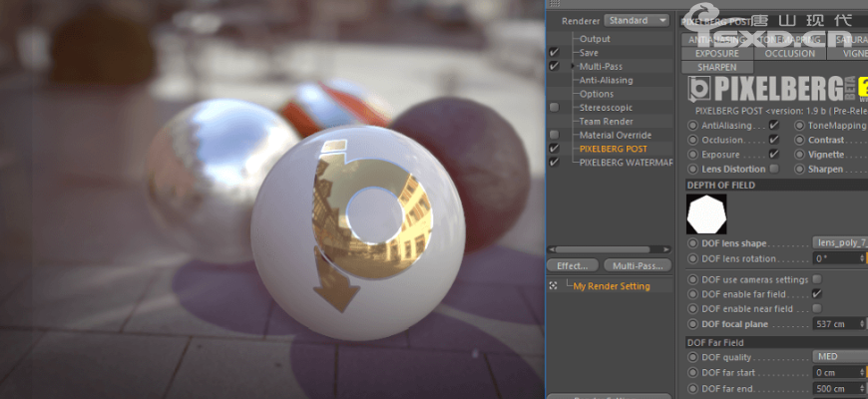
Task: Click the DOF lens rotation stepper arrows
Action: coord(861,258)
